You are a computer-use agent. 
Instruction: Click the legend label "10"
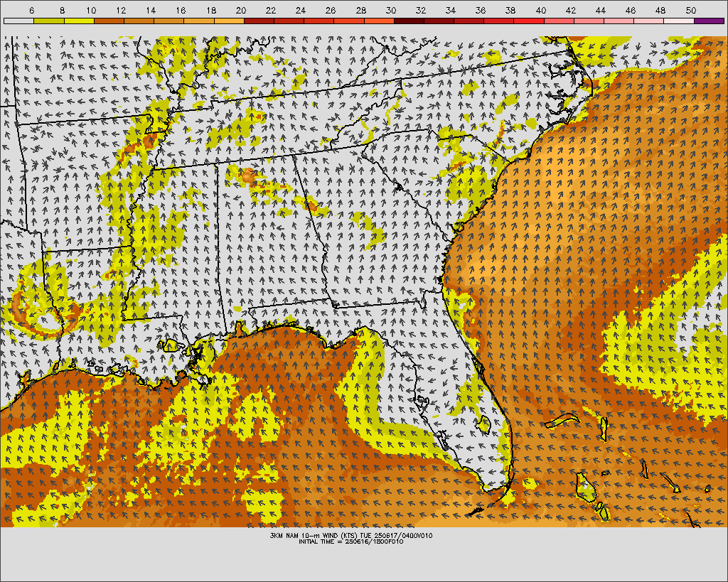point(91,10)
